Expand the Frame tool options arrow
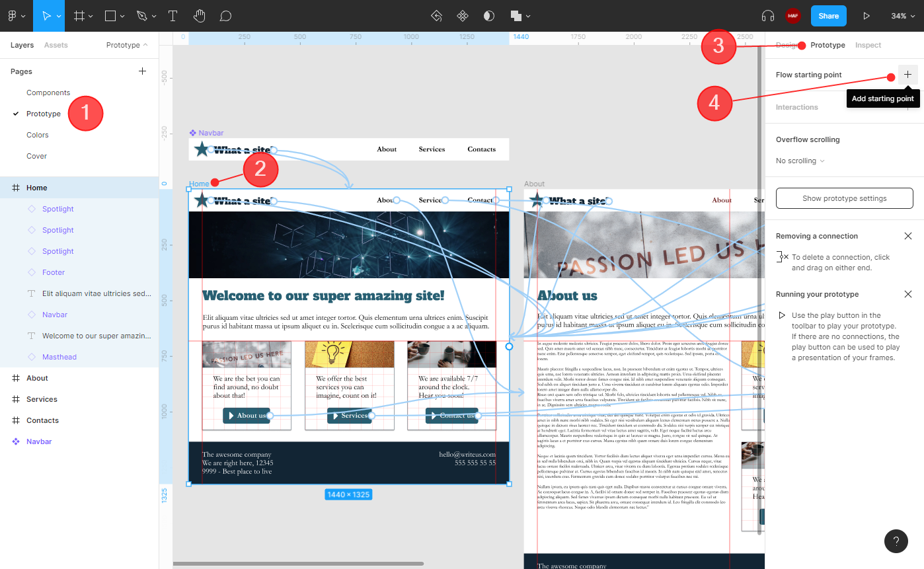Image resolution: width=924 pixels, height=569 pixels. point(91,16)
